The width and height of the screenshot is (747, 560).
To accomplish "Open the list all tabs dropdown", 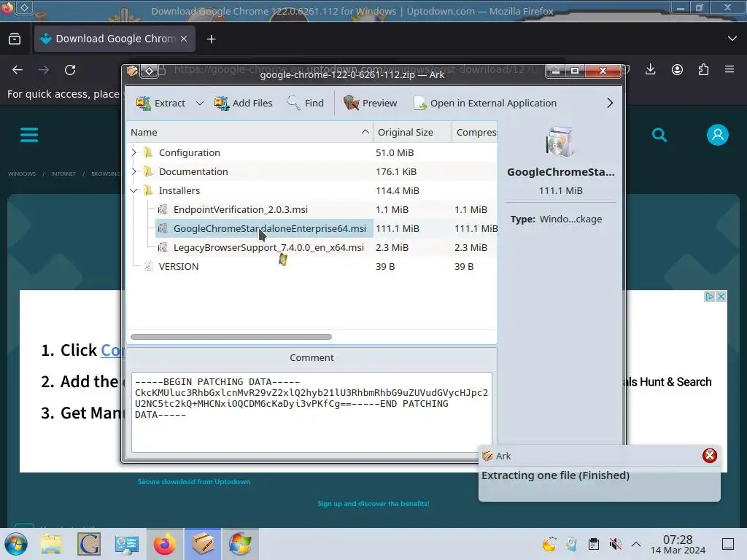I will (x=732, y=39).
